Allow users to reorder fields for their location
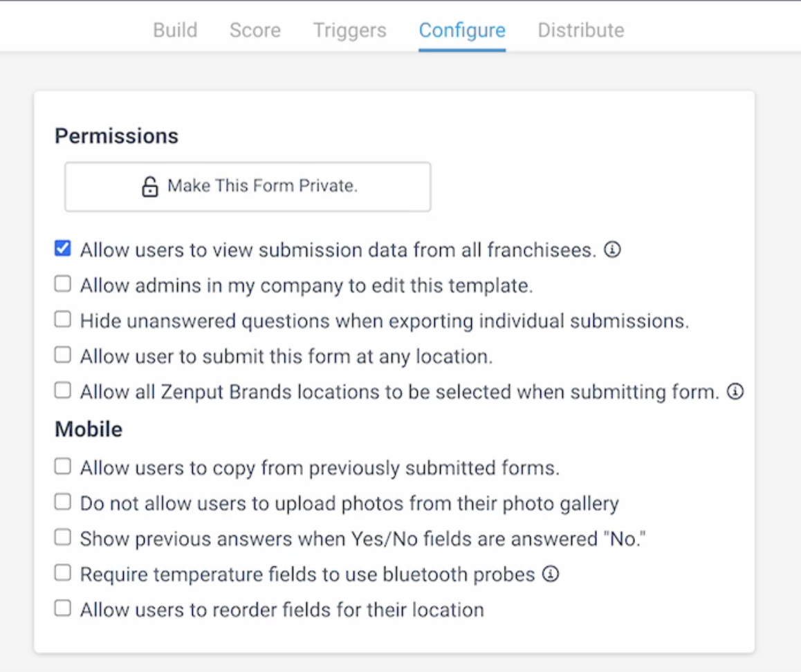The width and height of the screenshot is (801, 672). tap(62, 608)
